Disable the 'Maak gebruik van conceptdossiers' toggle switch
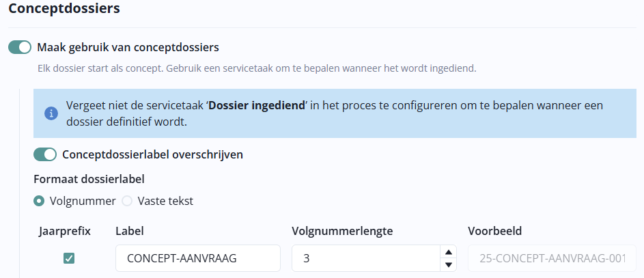 [20, 47]
